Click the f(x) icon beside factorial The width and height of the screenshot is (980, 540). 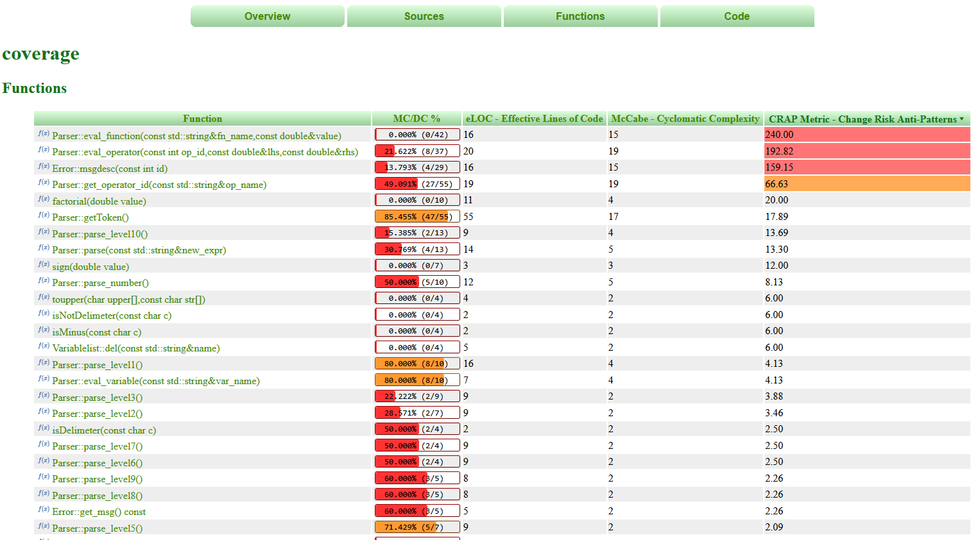point(43,199)
